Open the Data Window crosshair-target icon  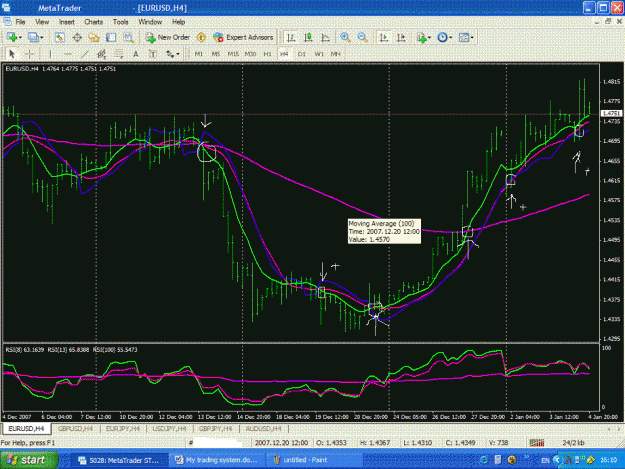click(77, 37)
